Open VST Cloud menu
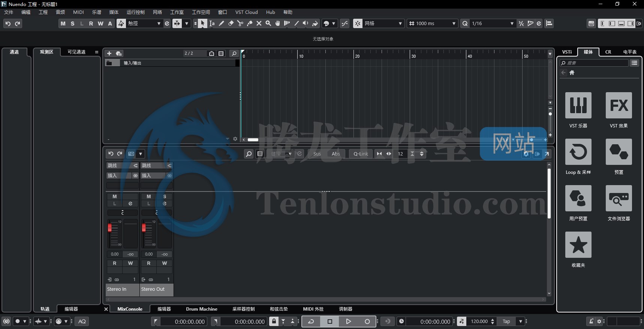Screen dimensions: 644x329 pos(246,12)
